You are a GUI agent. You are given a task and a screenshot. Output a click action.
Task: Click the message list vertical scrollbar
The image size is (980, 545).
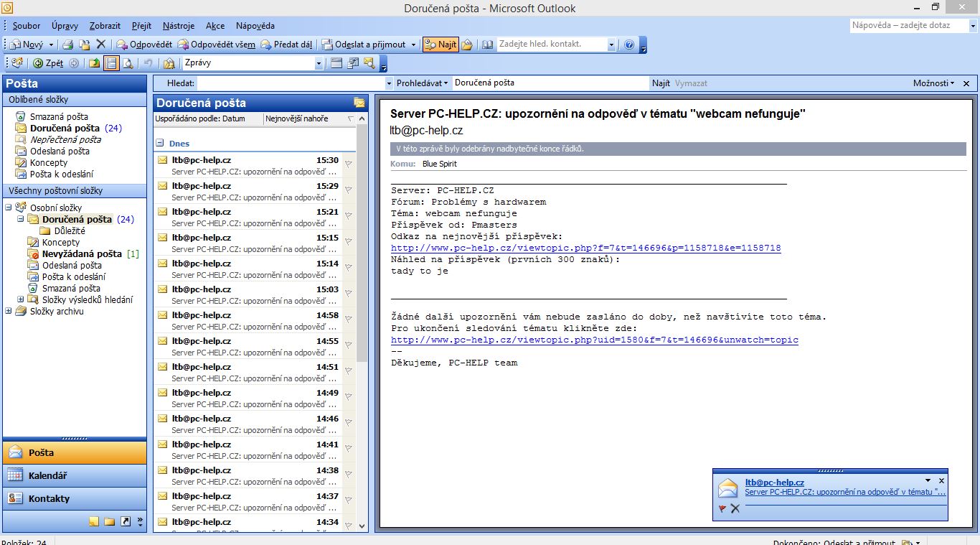pos(362,244)
